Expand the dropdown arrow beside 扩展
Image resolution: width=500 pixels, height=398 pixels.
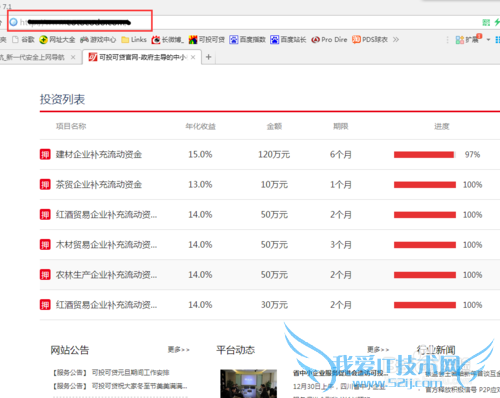488,40
